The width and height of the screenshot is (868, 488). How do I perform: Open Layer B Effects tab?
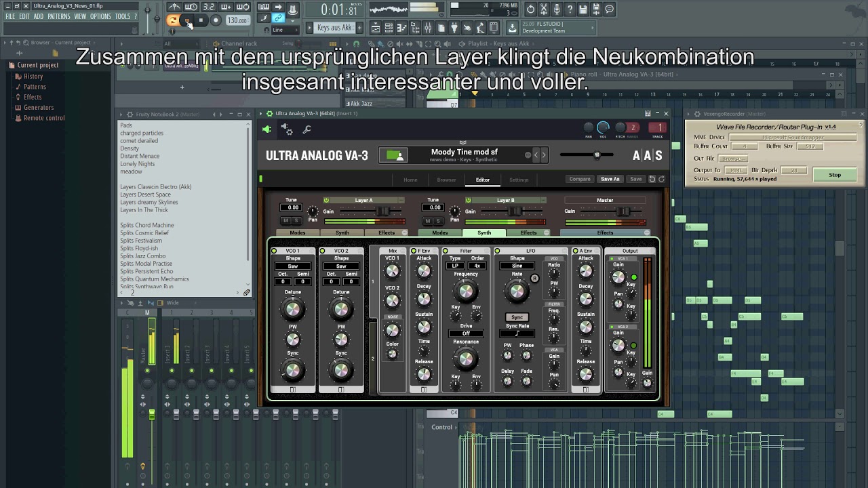click(528, 232)
